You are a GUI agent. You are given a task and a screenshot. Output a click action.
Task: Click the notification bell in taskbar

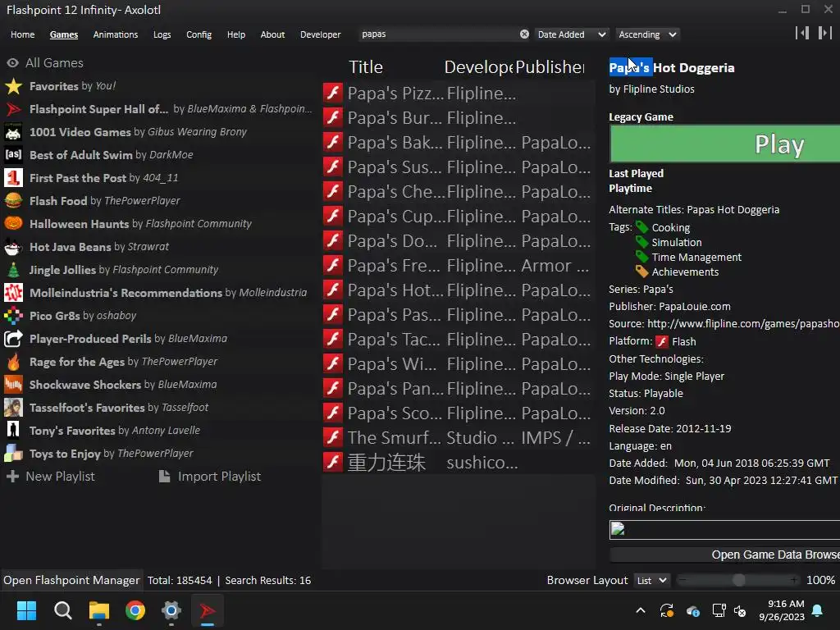click(818, 610)
